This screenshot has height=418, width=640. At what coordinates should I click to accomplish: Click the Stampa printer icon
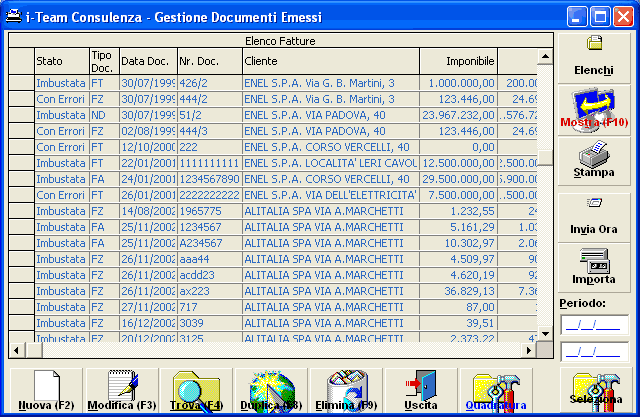pyautogui.click(x=594, y=153)
